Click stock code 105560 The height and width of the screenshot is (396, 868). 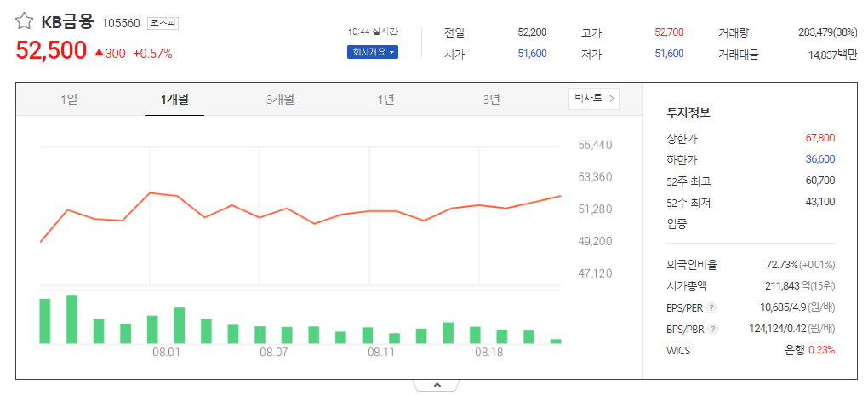121,23
